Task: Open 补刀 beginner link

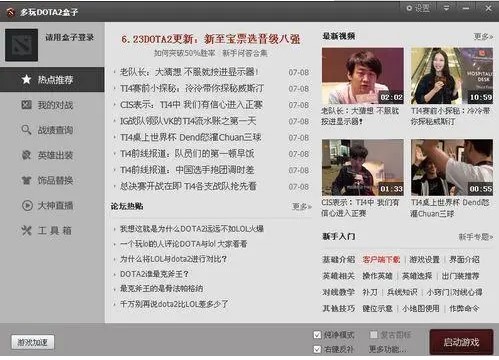Action: pos(370,292)
